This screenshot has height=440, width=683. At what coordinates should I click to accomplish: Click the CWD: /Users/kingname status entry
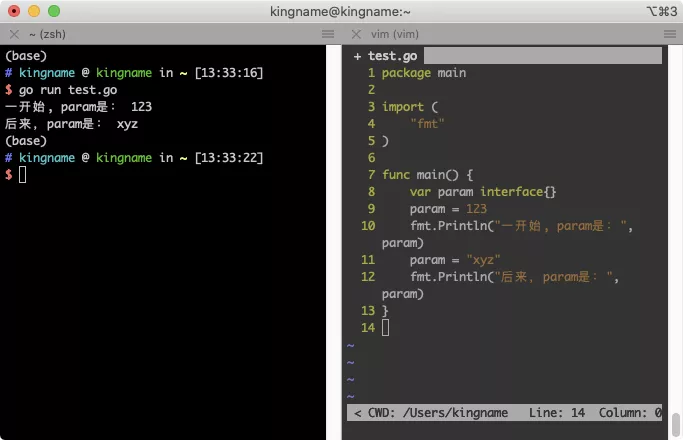point(438,413)
